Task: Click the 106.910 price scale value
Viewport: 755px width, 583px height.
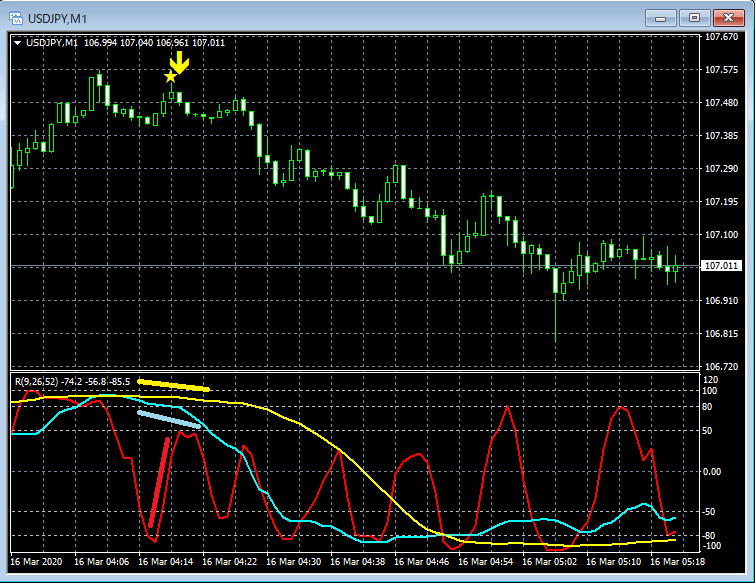Action: point(721,300)
